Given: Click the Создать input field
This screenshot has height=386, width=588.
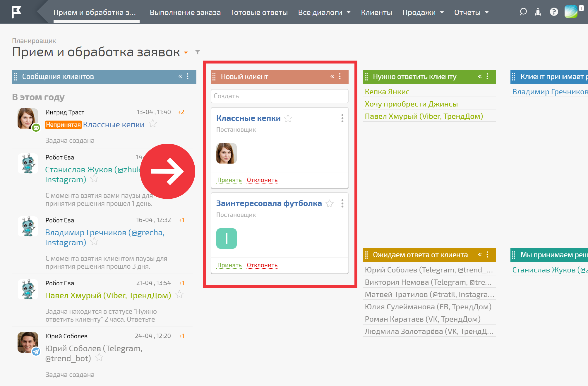Looking at the screenshot, I should [280, 96].
